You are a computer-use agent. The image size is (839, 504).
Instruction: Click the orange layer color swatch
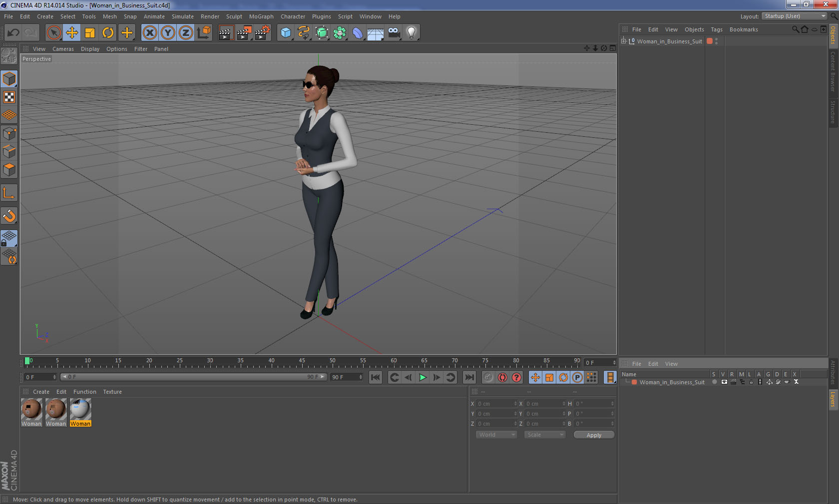709,41
